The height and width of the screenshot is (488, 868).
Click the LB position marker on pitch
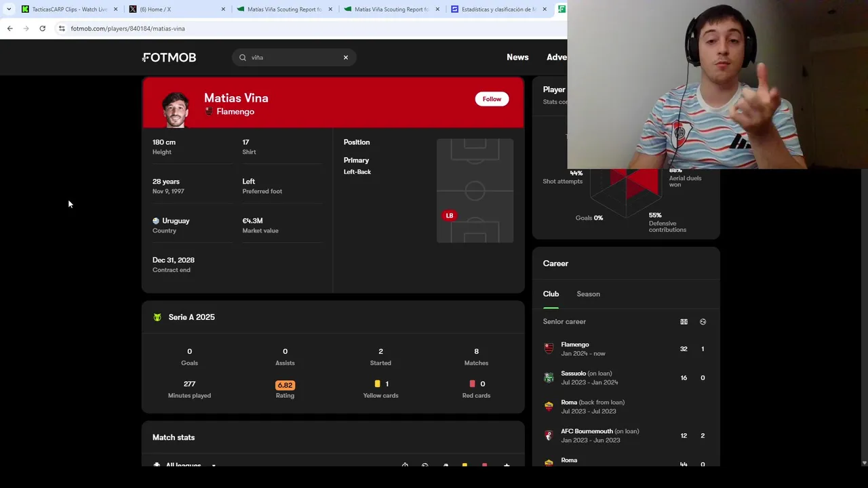coord(449,216)
